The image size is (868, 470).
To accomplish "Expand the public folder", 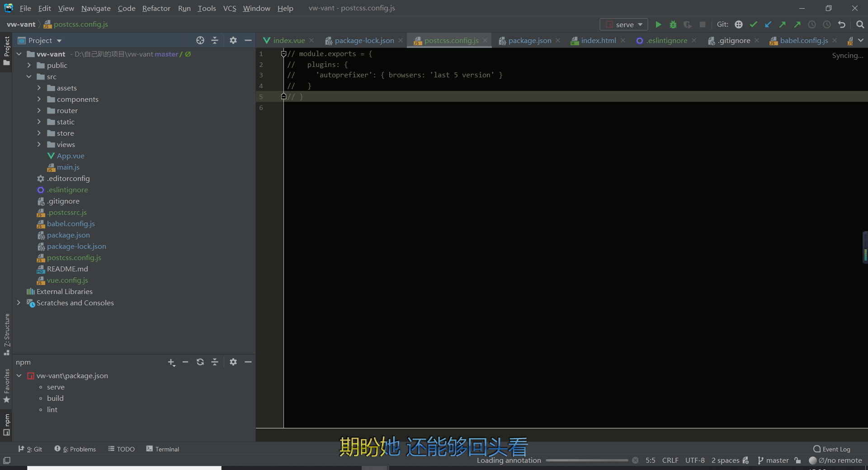I will coord(29,66).
